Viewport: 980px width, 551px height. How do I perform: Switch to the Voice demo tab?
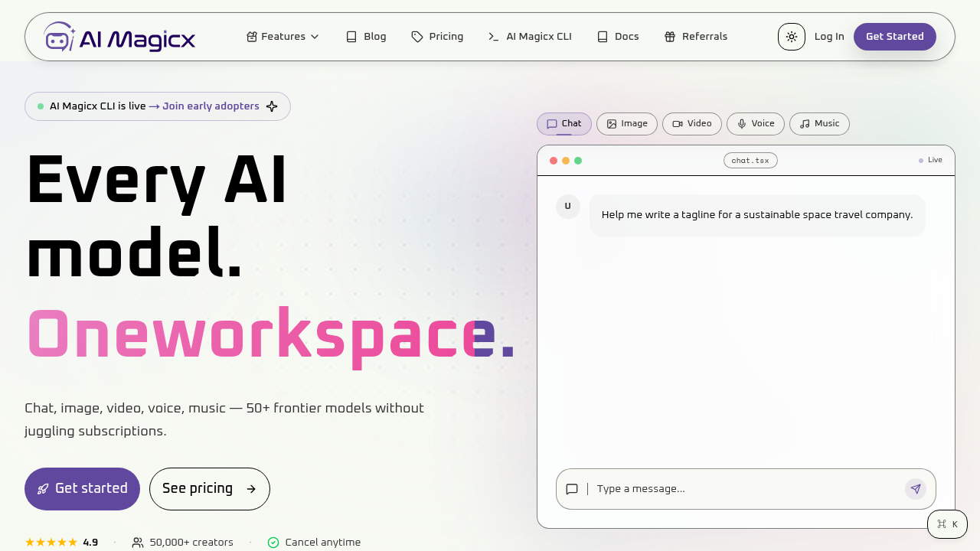click(x=756, y=124)
